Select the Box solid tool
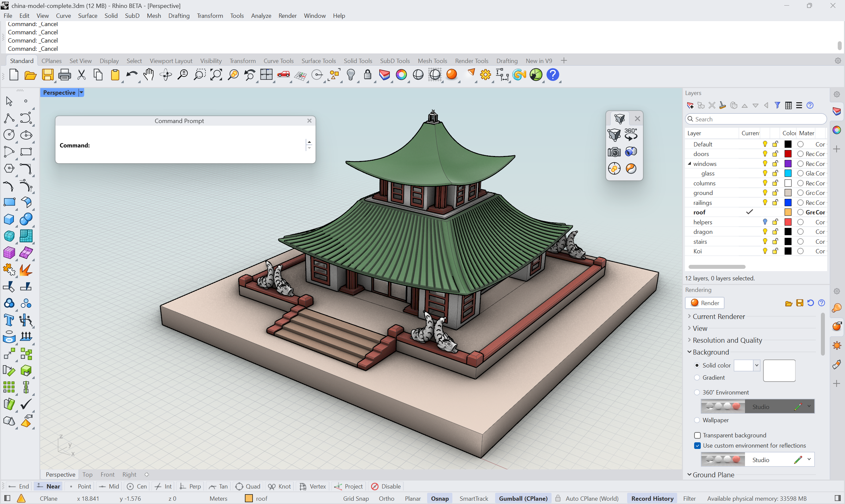The image size is (845, 504). pyautogui.click(x=9, y=219)
